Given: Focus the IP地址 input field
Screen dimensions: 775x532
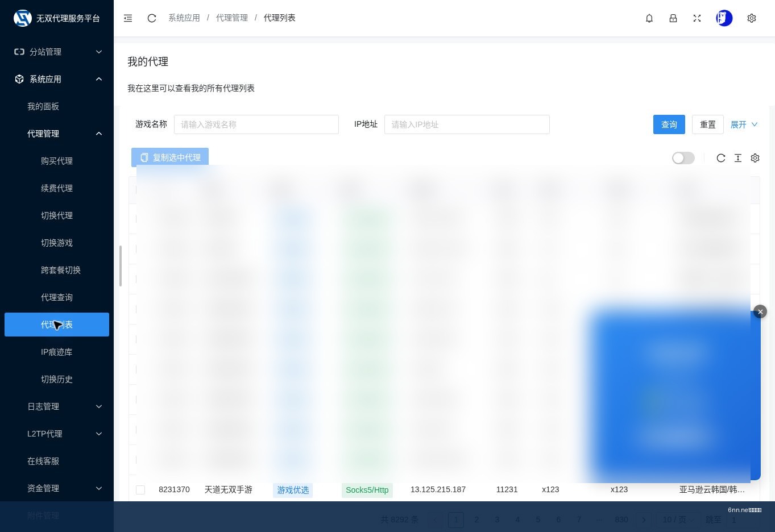Looking at the screenshot, I should 467,124.
